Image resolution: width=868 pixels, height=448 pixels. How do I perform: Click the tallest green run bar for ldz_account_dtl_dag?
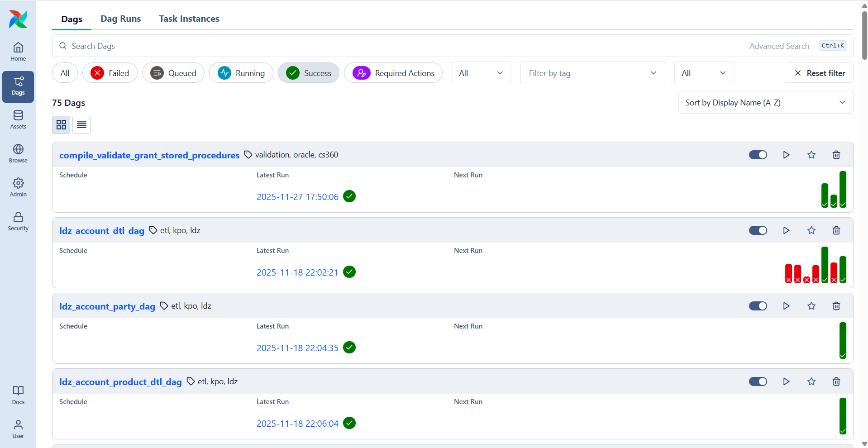tap(825, 265)
